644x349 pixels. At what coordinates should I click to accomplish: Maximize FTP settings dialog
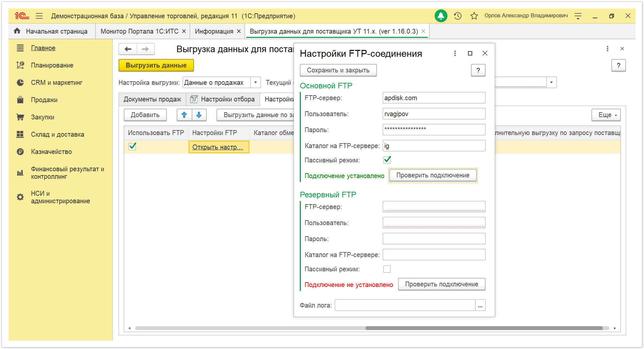pos(470,53)
